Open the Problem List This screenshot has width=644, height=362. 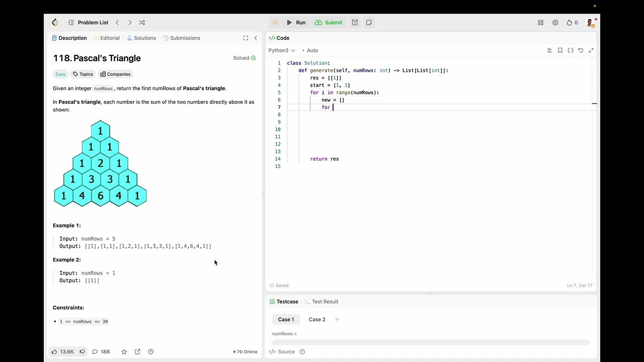(88, 23)
